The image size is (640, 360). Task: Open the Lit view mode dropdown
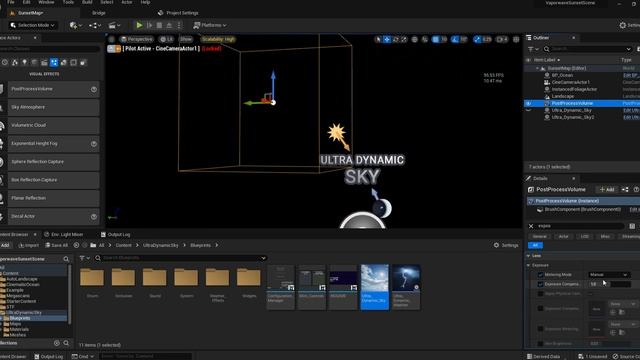click(x=167, y=39)
